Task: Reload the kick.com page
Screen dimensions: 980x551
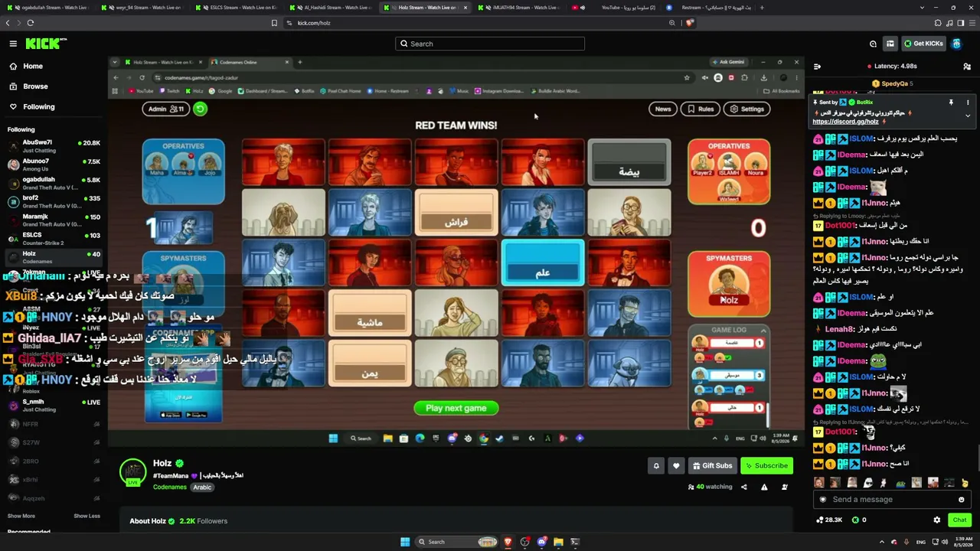Action: click(31, 23)
